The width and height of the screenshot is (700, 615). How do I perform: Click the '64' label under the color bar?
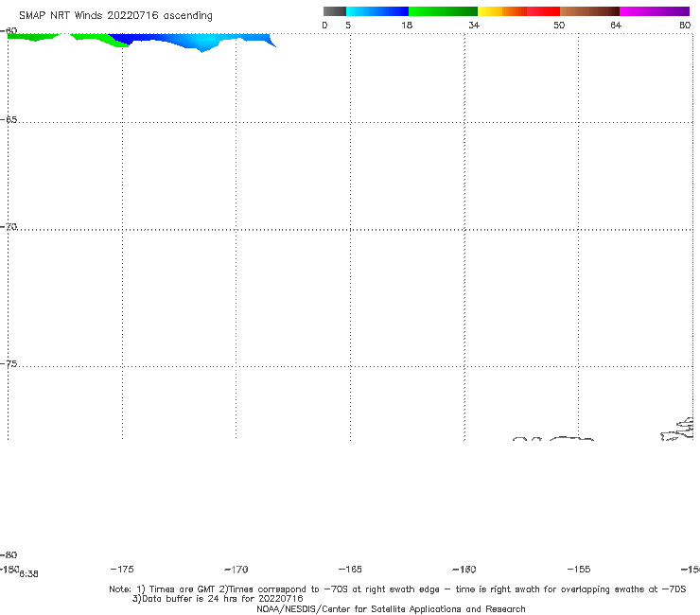pyautogui.click(x=616, y=26)
